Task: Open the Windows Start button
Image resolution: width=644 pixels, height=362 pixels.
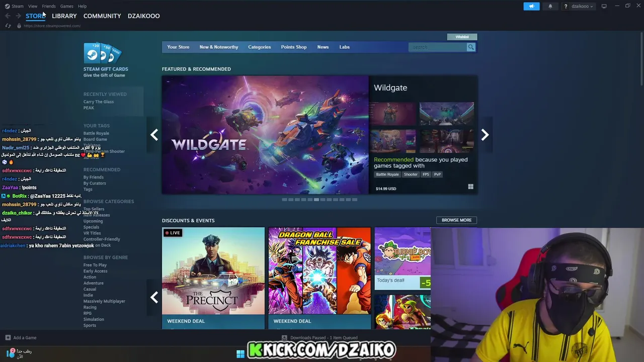Action: [240, 353]
